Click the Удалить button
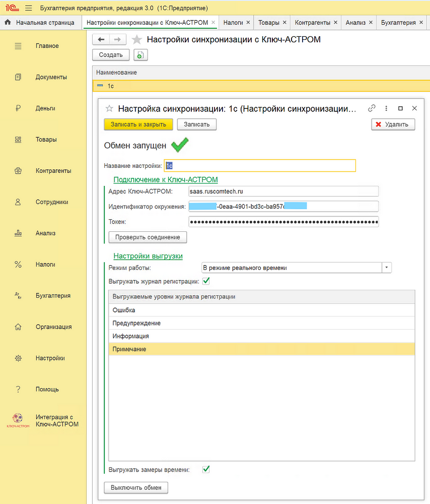The width and height of the screenshot is (430, 504). click(393, 124)
